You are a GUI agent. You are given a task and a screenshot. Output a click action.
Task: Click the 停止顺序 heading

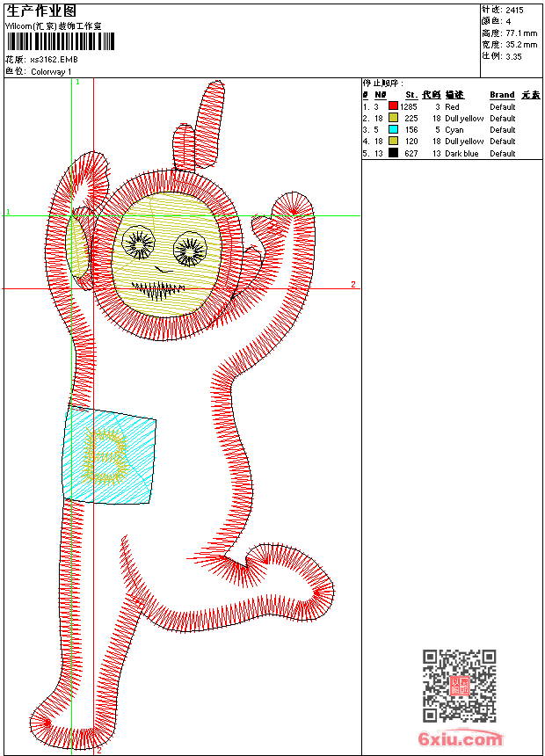(x=383, y=84)
